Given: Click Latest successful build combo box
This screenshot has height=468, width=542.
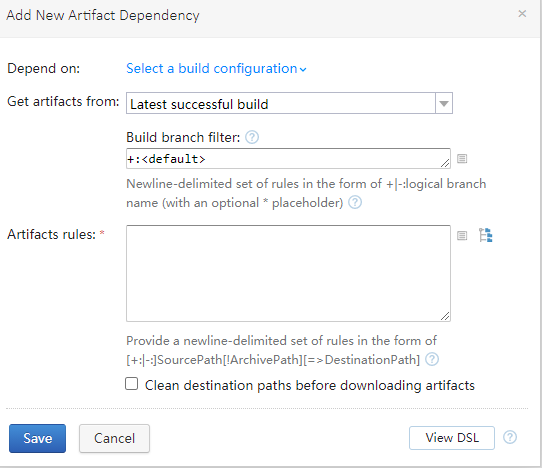Looking at the screenshot, I should 289,103.
